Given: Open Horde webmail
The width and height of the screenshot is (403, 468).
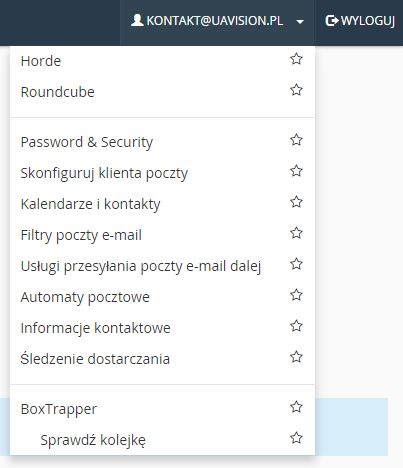Looking at the screenshot, I should pos(41,61).
